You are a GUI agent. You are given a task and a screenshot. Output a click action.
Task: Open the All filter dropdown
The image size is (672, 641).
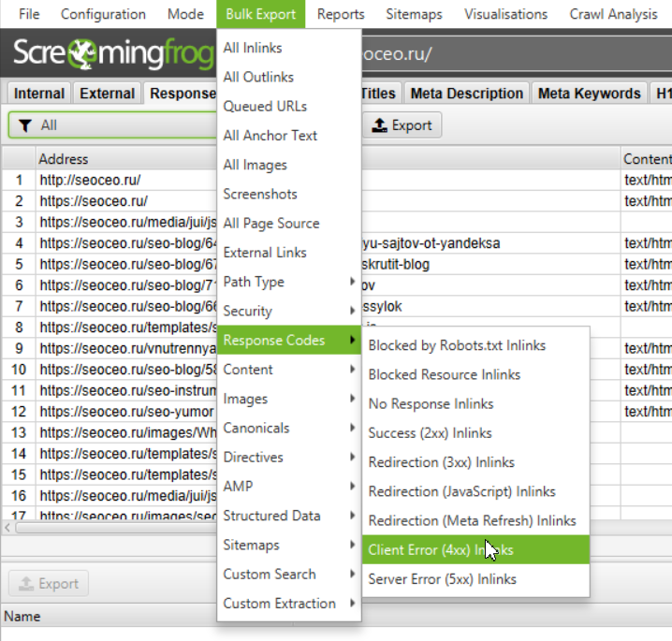112,125
